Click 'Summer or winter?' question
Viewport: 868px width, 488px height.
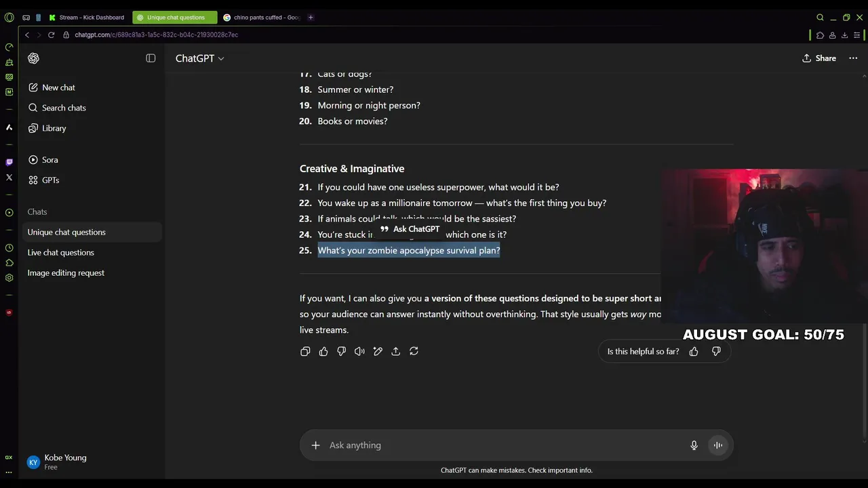pos(355,89)
